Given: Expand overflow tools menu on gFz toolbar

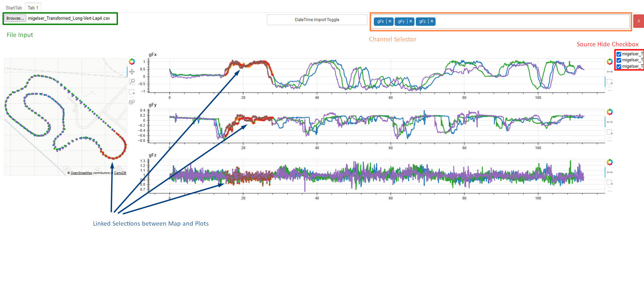Looking at the screenshot, I should pos(610,191).
